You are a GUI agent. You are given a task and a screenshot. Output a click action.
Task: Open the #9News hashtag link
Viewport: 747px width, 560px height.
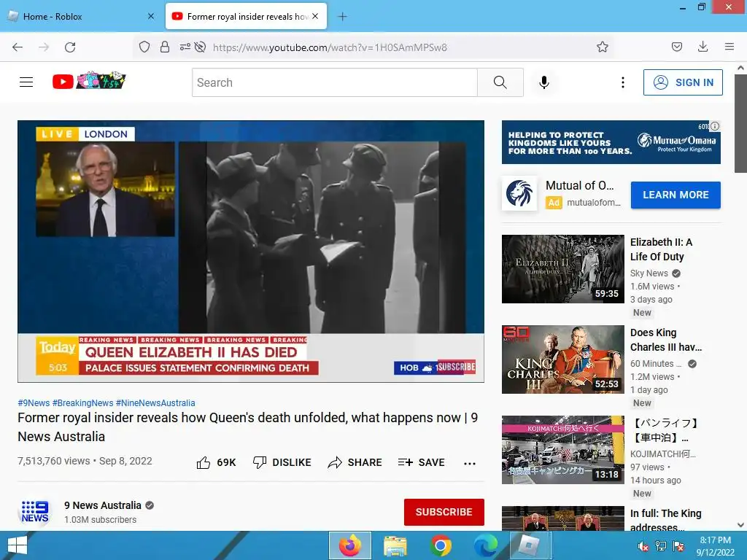[x=34, y=402]
